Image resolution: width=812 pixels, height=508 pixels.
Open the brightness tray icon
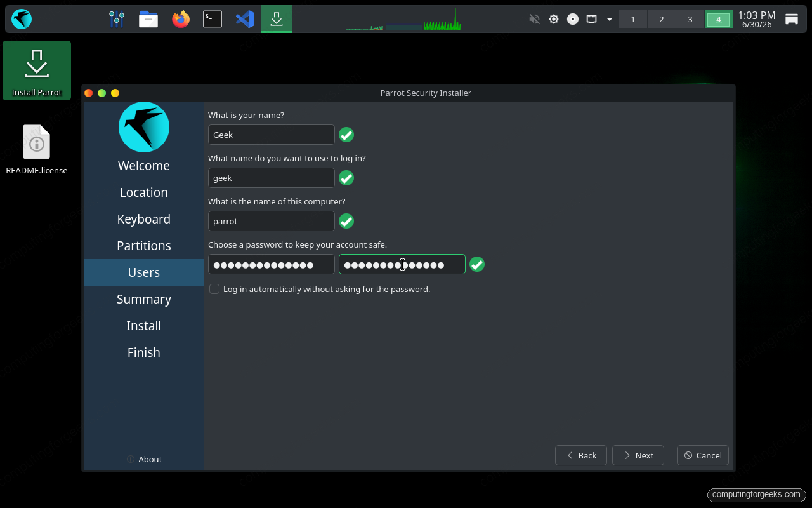pyautogui.click(x=554, y=19)
